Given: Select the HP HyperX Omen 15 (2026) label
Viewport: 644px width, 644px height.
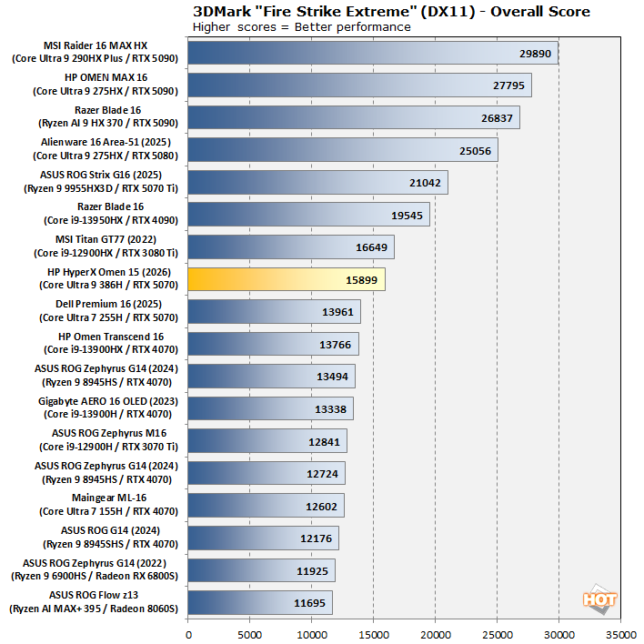Looking at the screenshot, I should pyautogui.click(x=109, y=278).
